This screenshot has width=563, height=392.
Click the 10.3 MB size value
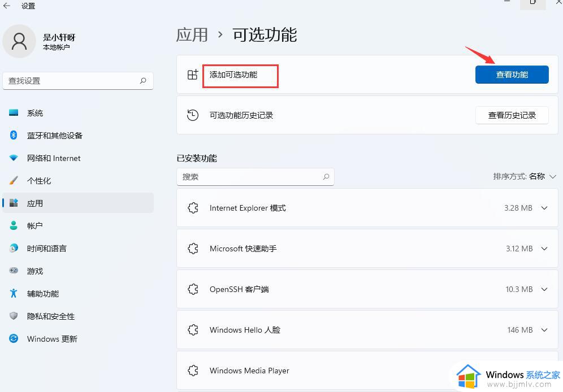(x=519, y=289)
